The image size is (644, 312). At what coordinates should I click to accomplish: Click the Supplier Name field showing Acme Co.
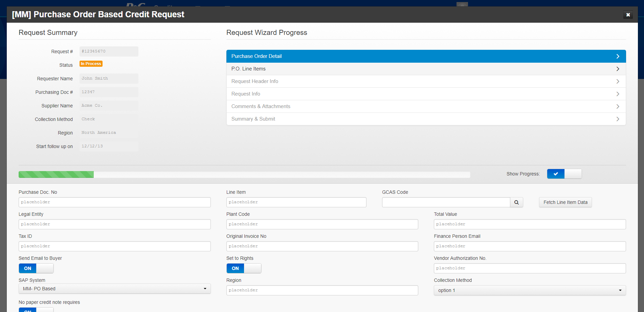(x=109, y=106)
